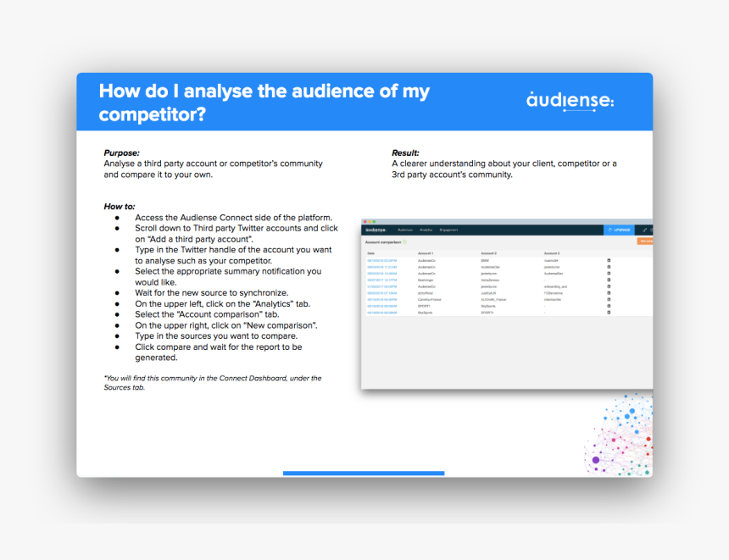Click the bullet about selecting the Account comparison tab
The image size is (729, 560).
(207, 314)
